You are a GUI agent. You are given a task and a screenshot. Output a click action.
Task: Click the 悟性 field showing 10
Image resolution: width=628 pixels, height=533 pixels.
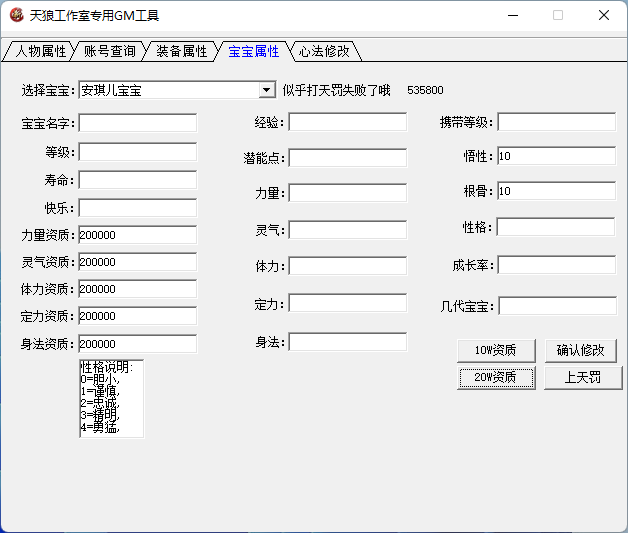pos(556,156)
